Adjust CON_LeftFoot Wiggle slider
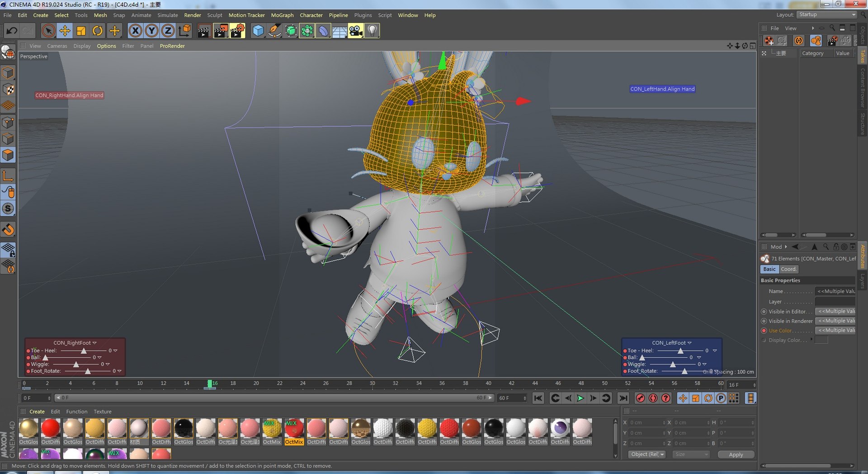 [673, 364]
